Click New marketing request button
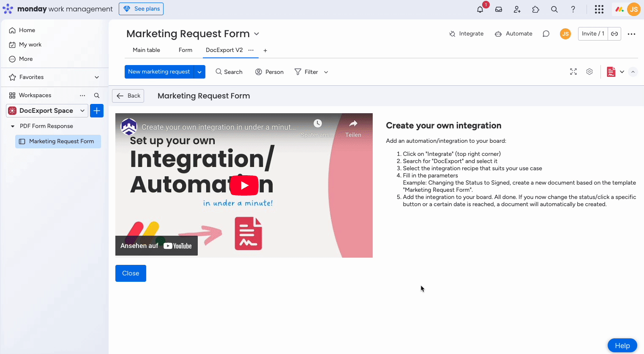644x354 pixels. pyautogui.click(x=159, y=72)
